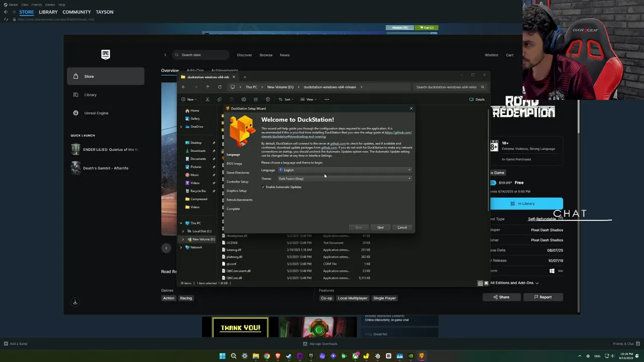Open Recycle Bin in Explorer quick access
This screenshot has height=362, width=644.
(x=198, y=191)
